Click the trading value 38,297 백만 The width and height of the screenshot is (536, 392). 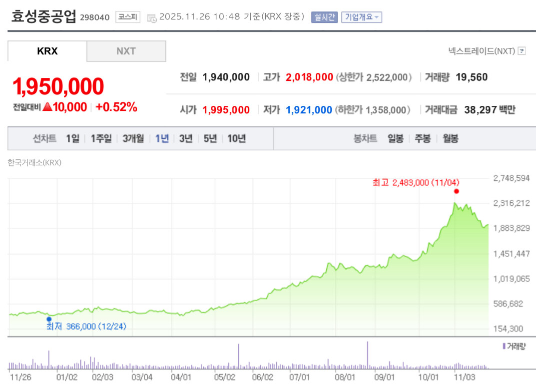(x=490, y=110)
